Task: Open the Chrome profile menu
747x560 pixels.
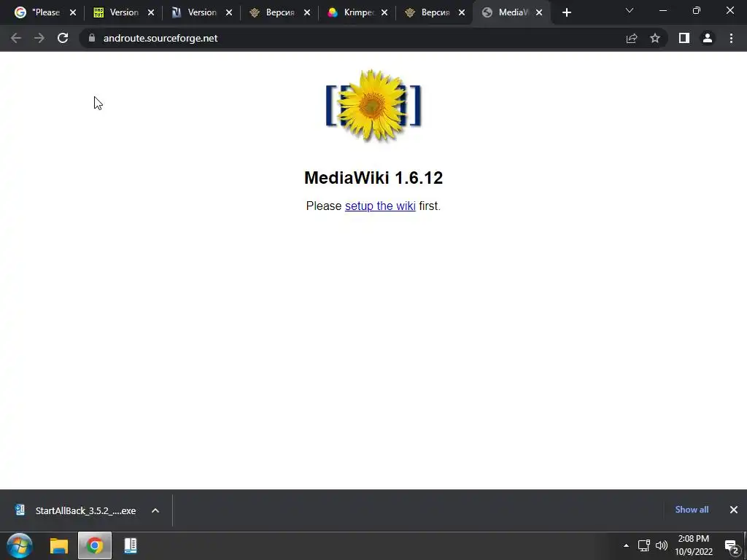Action: click(708, 38)
